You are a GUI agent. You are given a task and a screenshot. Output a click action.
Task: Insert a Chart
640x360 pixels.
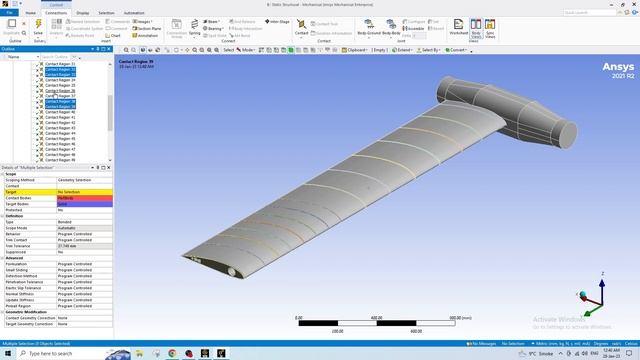[x=113, y=36]
